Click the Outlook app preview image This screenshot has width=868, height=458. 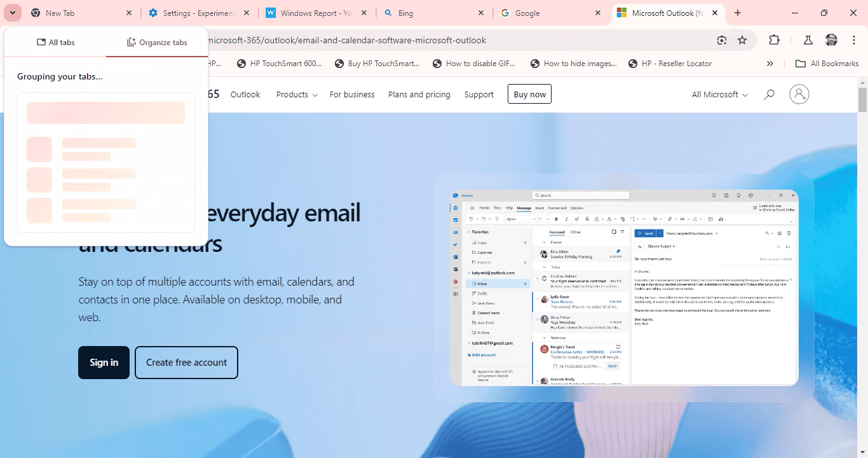pos(624,287)
